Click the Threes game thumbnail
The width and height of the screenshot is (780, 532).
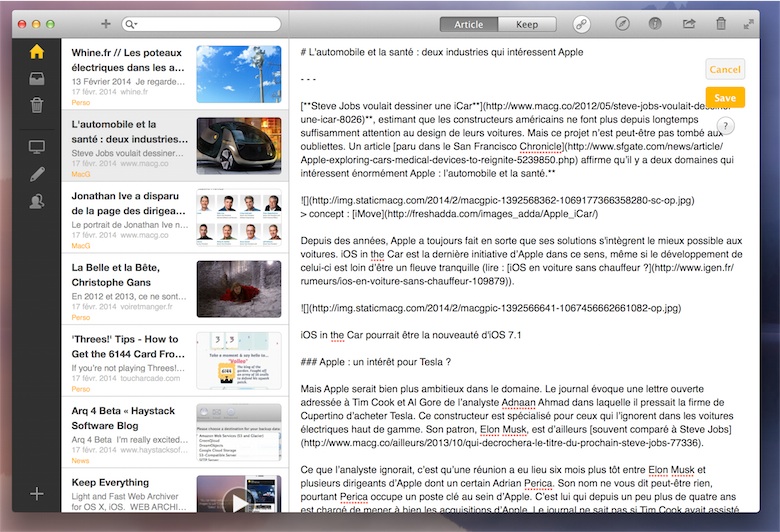click(239, 361)
